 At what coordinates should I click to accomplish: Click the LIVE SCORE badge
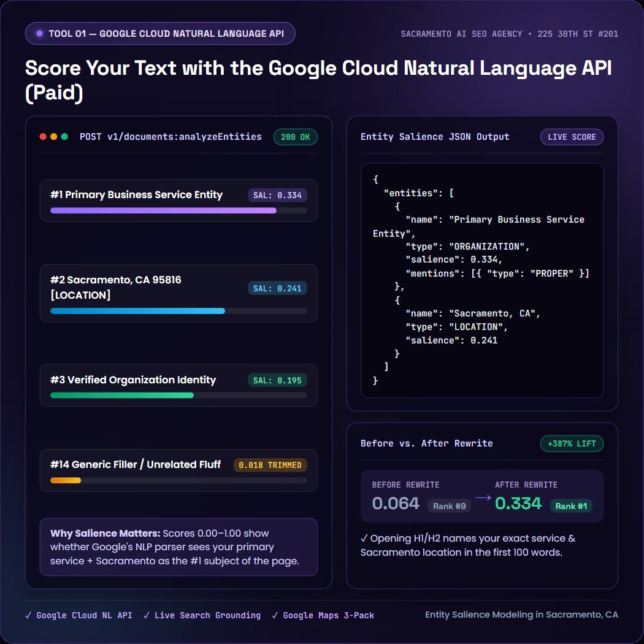coord(572,137)
